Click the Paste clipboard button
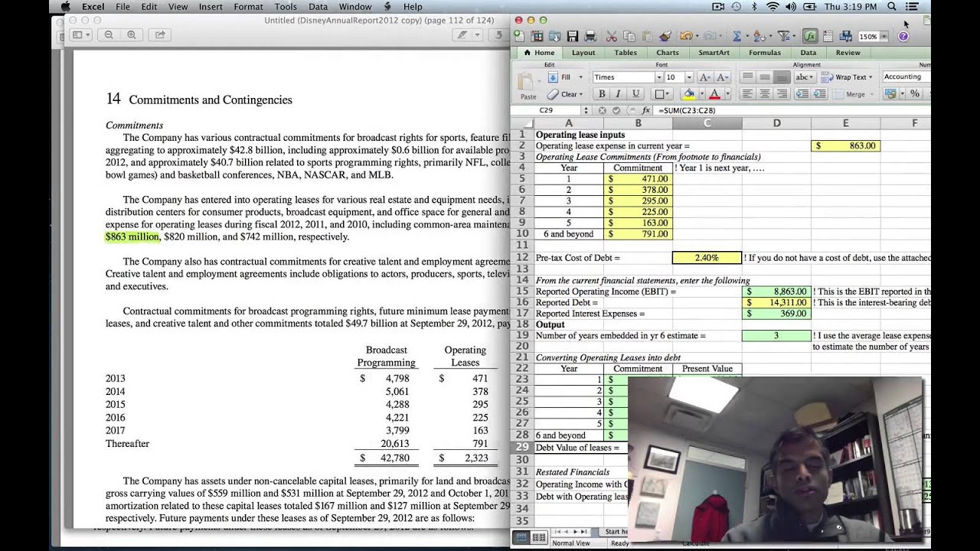The width and height of the screenshot is (980, 551). (527, 86)
